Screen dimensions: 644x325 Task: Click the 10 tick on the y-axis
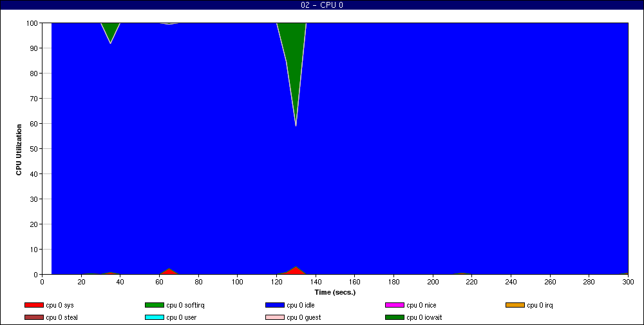[34, 250]
